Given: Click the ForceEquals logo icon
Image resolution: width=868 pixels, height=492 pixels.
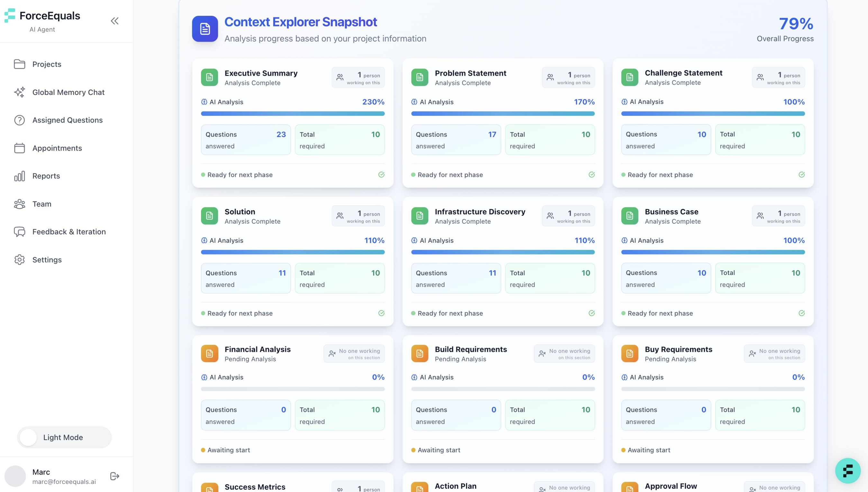Looking at the screenshot, I should point(10,15).
